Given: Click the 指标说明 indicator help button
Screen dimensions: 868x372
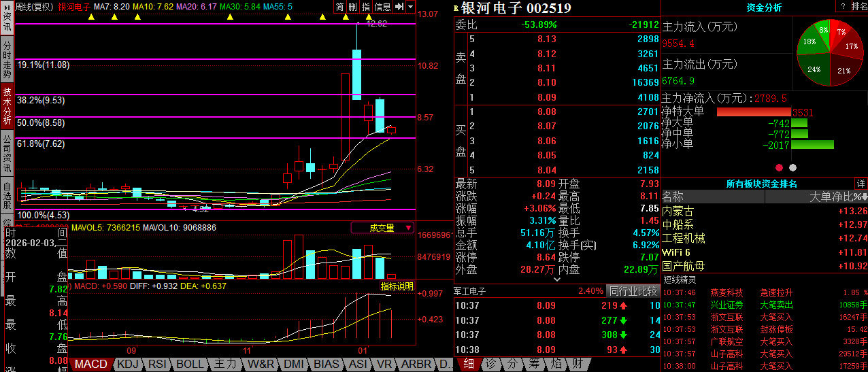Looking at the screenshot, I should (397, 286).
